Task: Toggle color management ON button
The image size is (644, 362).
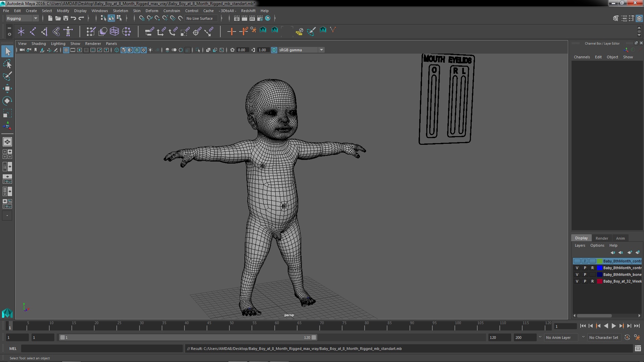Action: (274, 50)
